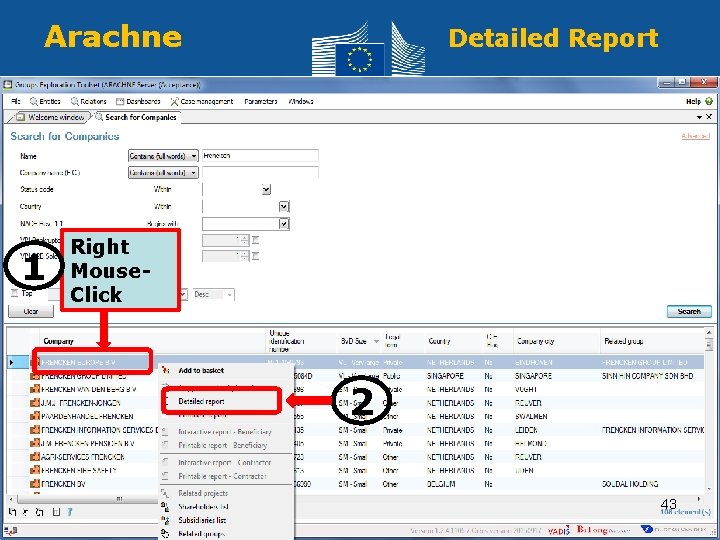Click the magnifier icon on Search for Companies tab
Viewport: 720px width, 540px height.
pos(99,117)
